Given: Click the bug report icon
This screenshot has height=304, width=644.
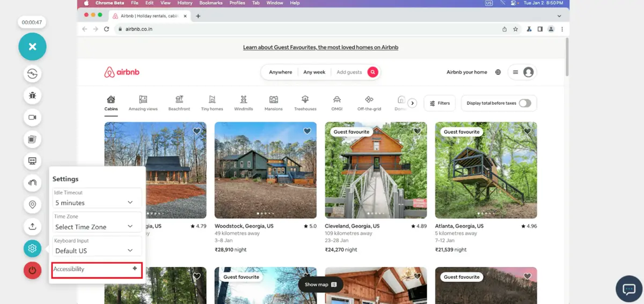Looking at the screenshot, I should [x=32, y=96].
